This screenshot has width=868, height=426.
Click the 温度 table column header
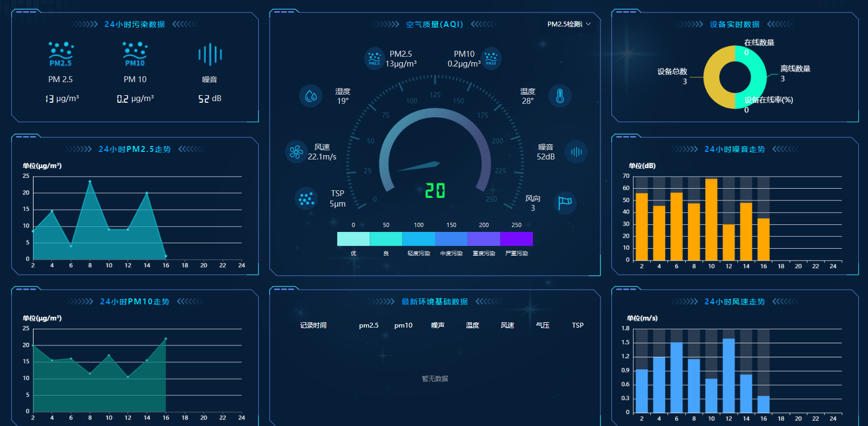click(473, 325)
